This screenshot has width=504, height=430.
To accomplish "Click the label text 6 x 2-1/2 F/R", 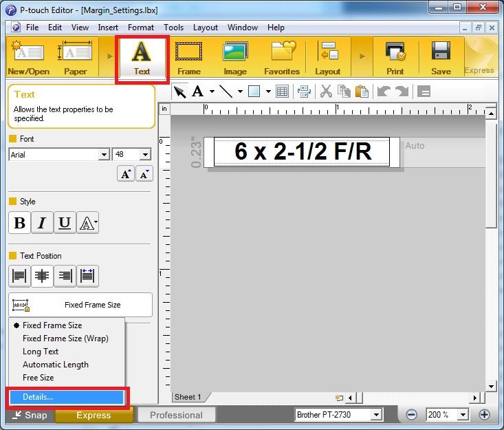I will 303,151.
